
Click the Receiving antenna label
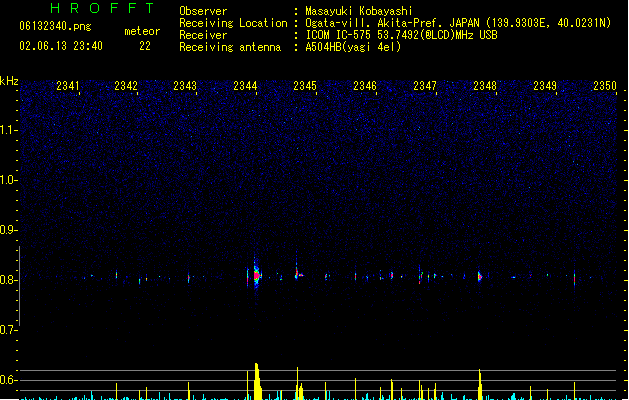point(230,47)
